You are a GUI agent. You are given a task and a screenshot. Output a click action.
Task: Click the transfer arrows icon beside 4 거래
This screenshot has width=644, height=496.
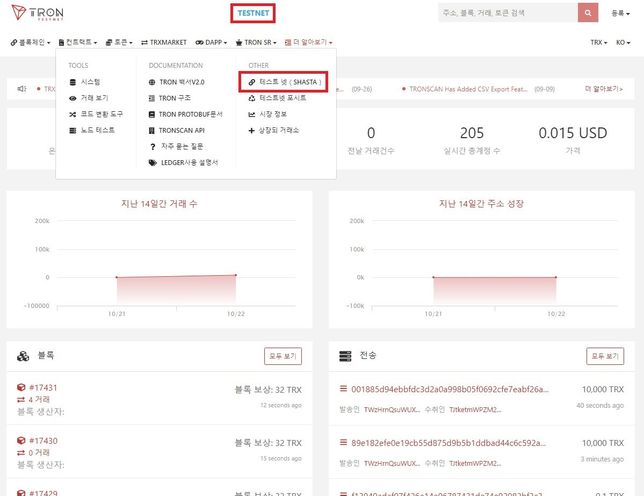tap(21, 400)
